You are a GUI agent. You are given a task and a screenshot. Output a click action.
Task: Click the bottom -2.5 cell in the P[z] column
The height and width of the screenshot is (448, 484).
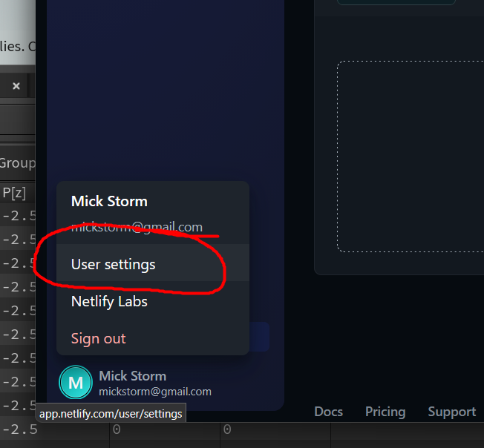(x=20, y=429)
